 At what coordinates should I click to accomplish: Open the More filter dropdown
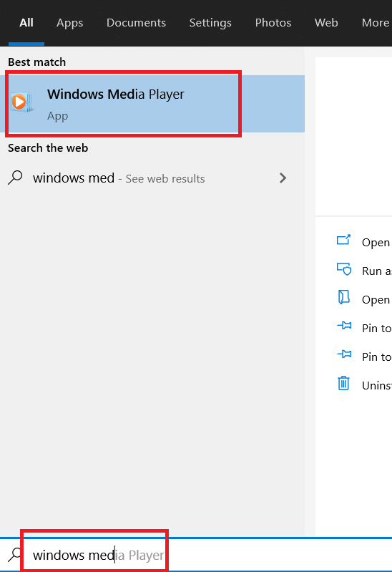[376, 23]
